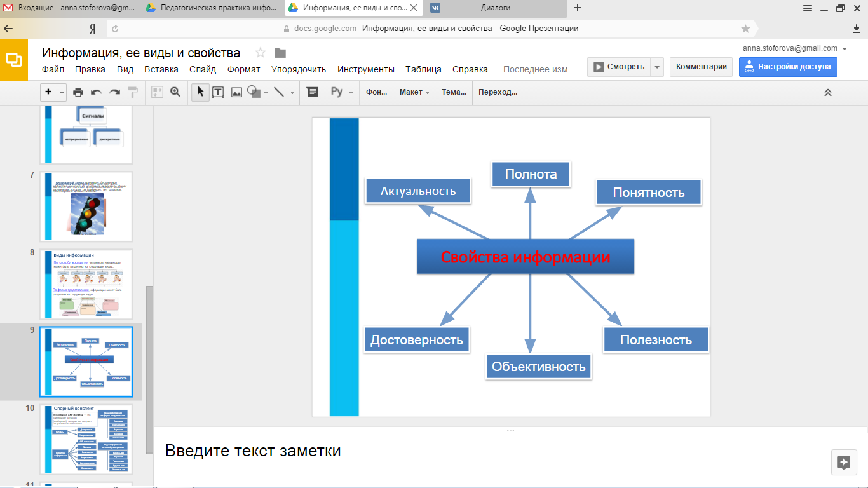
Task: Open the anna.stoforova@gmail.com account dropdown
Action: (x=795, y=48)
